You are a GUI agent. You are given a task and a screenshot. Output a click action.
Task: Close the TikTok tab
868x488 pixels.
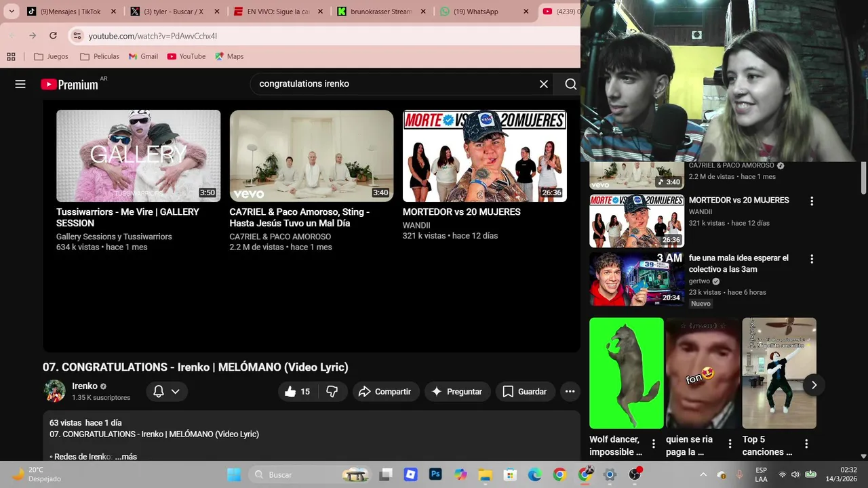coord(113,12)
